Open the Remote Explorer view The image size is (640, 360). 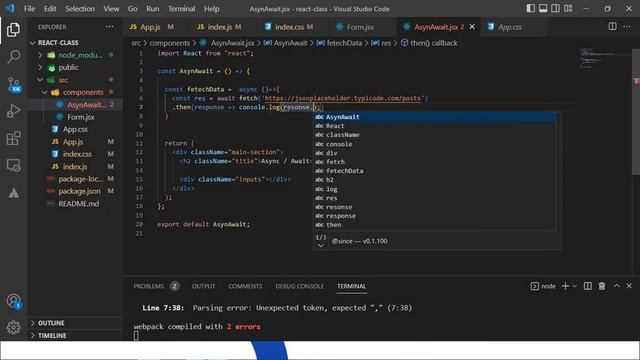[13, 165]
